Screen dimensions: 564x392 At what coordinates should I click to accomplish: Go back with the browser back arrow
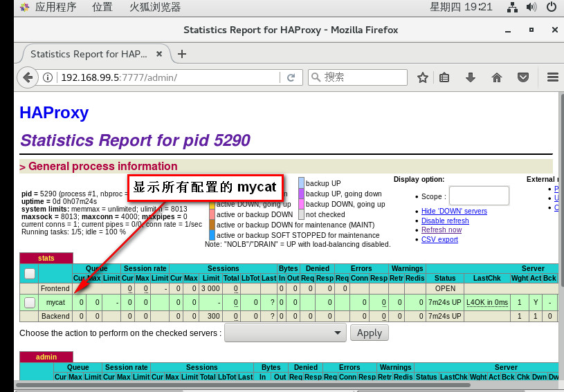(28, 77)
